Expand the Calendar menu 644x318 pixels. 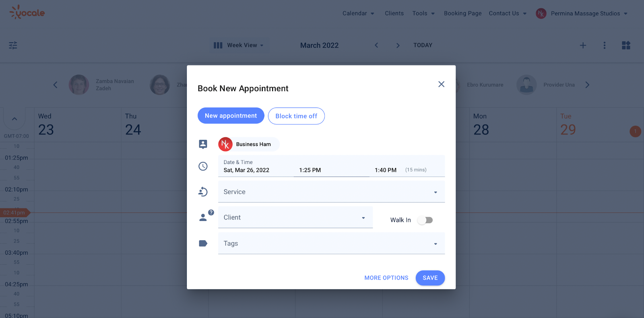click(x=358, y=13)
